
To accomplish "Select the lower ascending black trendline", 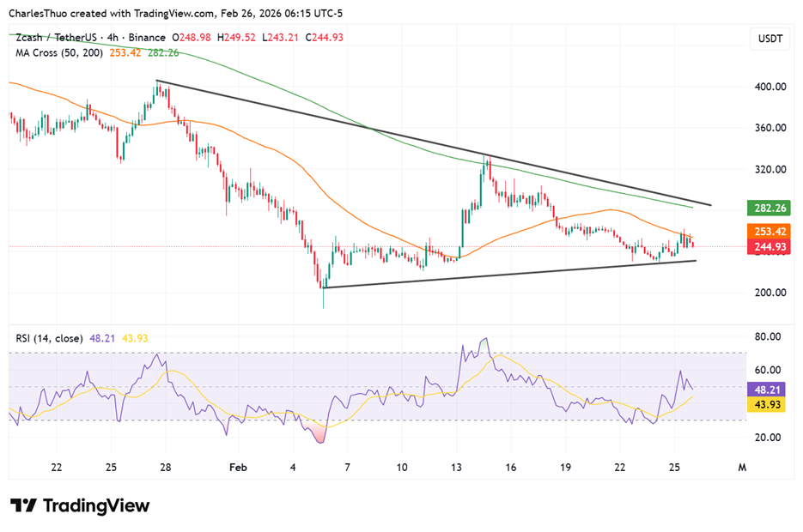I will (x=515, y=274).
